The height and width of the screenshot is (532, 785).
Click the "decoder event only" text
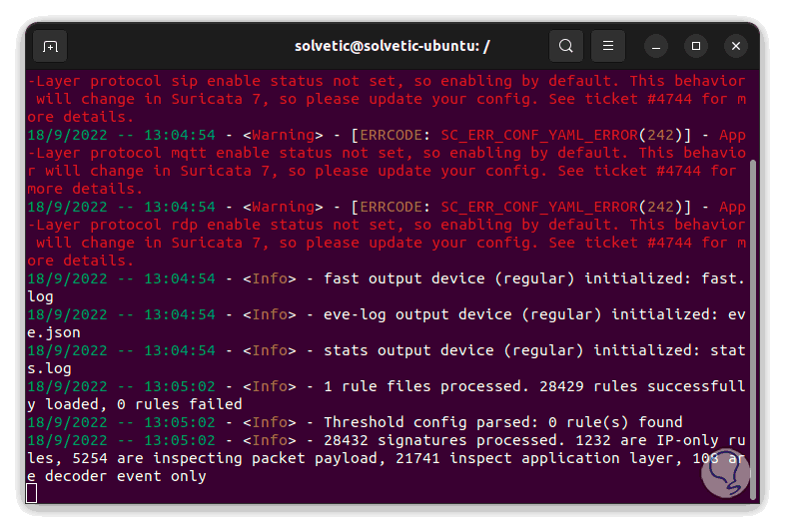(122, 476)
